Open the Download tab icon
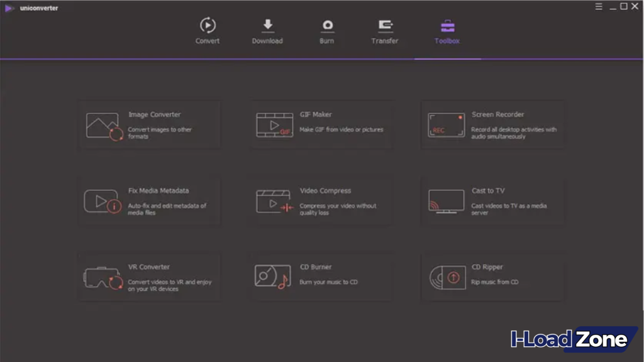The height and width of the screenshot is (362, 644). coord(268,25)
